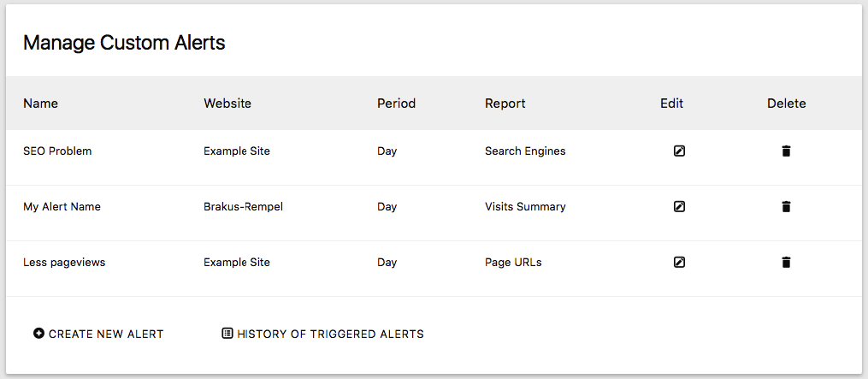
Task: Click Brakus-Rempel website cell
Action: click(243, 207)
